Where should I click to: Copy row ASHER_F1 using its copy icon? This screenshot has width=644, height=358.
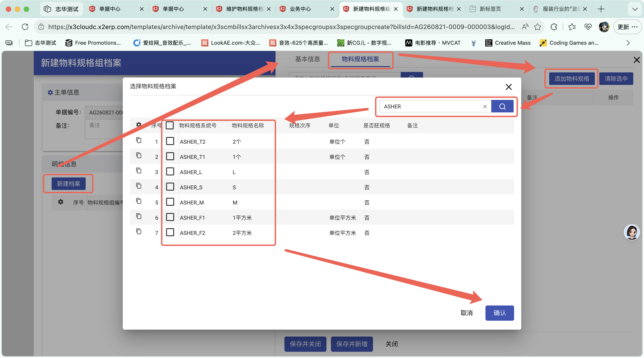click(139, 217)
